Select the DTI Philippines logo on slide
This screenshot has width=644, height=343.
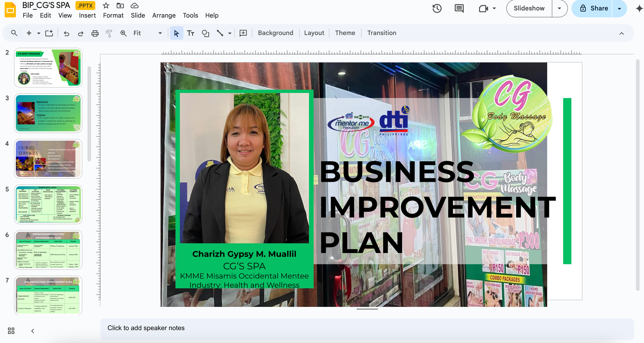(394, 121)
